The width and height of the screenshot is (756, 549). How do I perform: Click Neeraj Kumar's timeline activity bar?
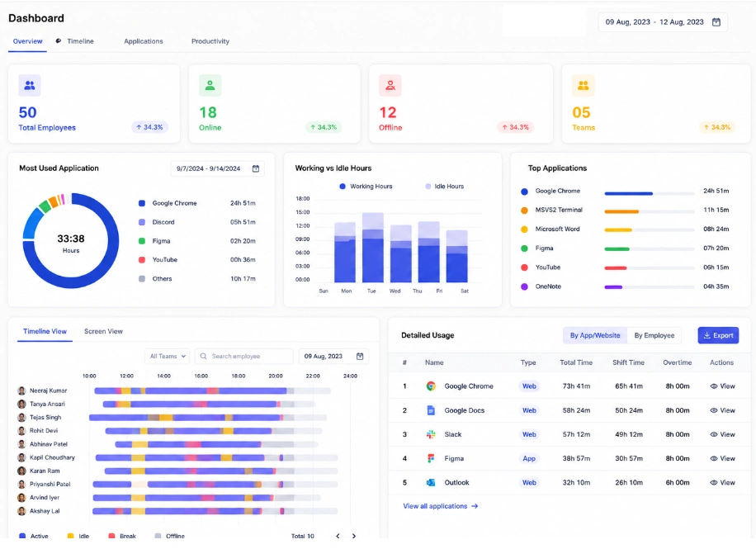click(212, 390)
